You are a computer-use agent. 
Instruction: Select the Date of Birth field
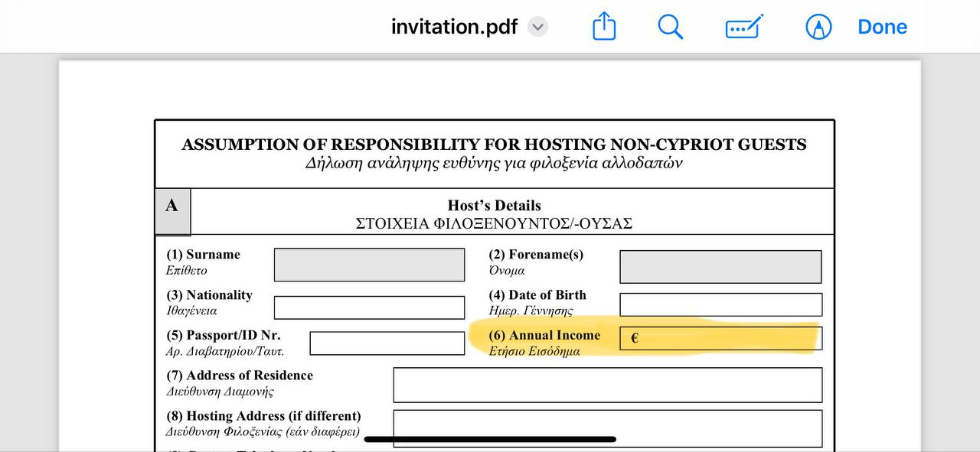point(720,304)
